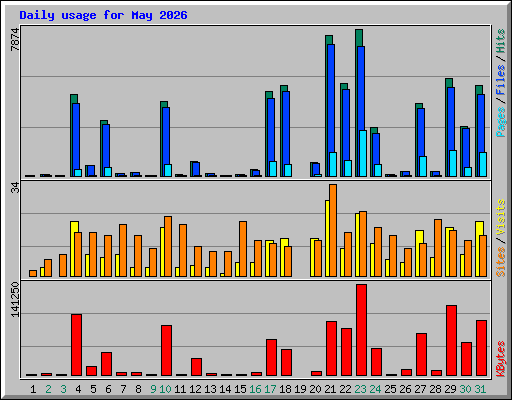Image resolution: width=512 pixels, height=400 pixels.
Task: Click green day label 9
Action: pos(153,389)
